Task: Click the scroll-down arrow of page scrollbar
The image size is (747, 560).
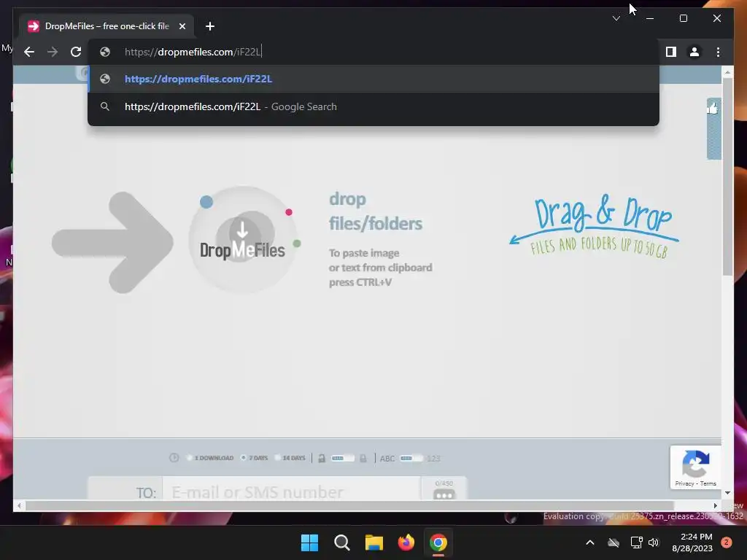Action: tap(727, 493)
